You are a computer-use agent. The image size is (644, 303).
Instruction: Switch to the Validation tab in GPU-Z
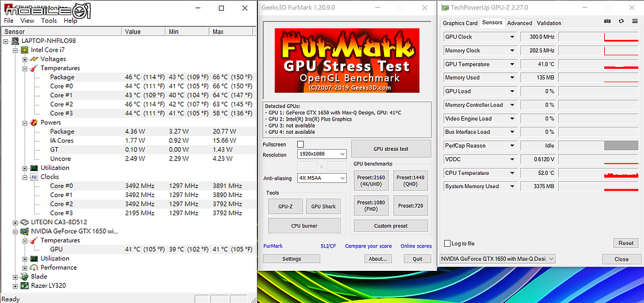point(549,23)
